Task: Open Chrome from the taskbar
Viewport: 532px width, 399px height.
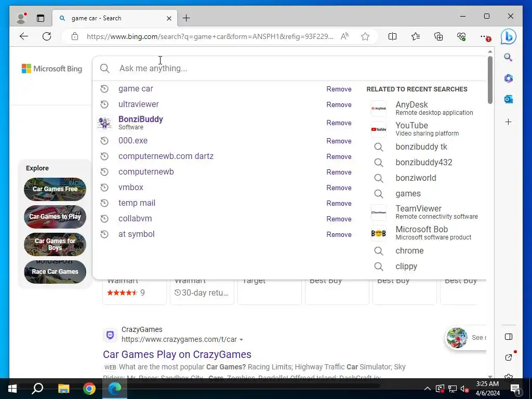Action: click(89, 389)
